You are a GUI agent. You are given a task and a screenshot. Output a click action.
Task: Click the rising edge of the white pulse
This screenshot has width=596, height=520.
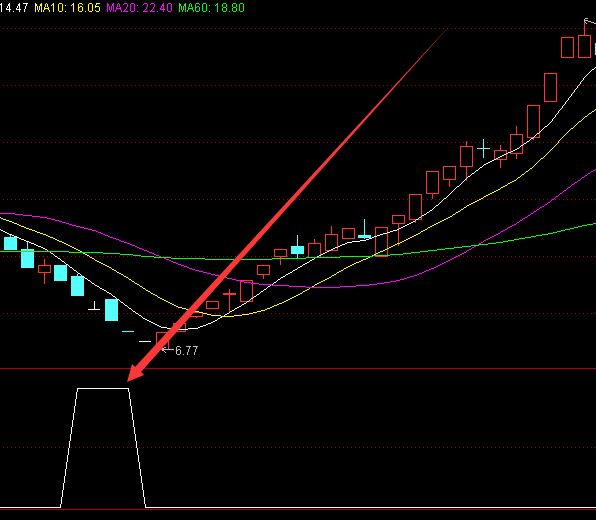pyautogui.click(x=69, y=448)
